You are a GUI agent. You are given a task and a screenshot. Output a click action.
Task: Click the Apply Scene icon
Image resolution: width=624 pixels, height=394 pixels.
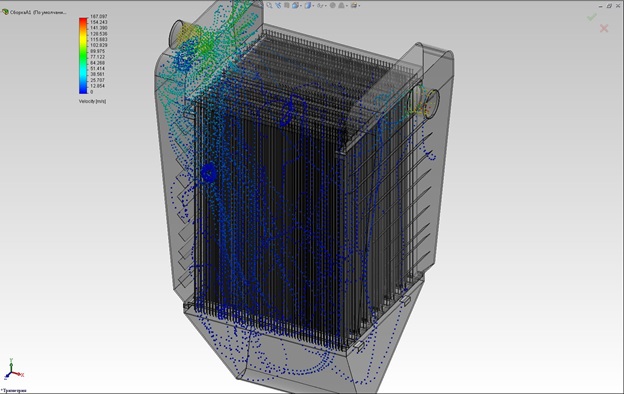(x=341, y=6)
